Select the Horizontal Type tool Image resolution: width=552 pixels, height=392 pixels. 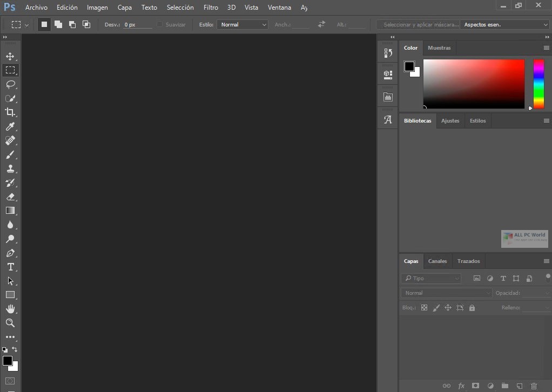point(10,267)
